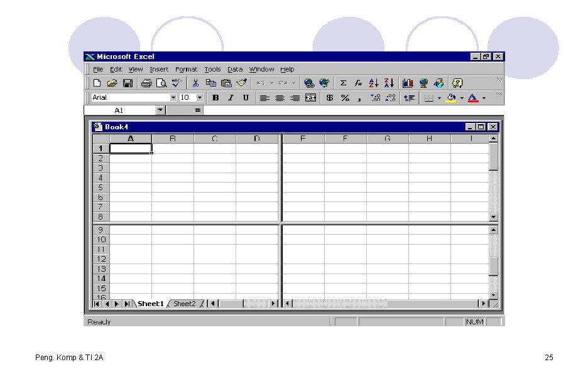588x384 pixels.
Task: Expand more Standard toolbar buttons chevron
Action: [499, 79]
